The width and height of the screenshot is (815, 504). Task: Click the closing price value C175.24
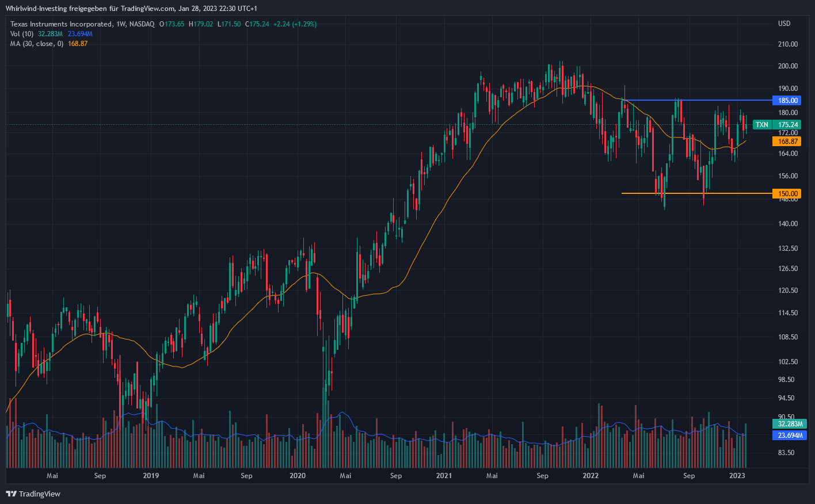tap(257, 24)
